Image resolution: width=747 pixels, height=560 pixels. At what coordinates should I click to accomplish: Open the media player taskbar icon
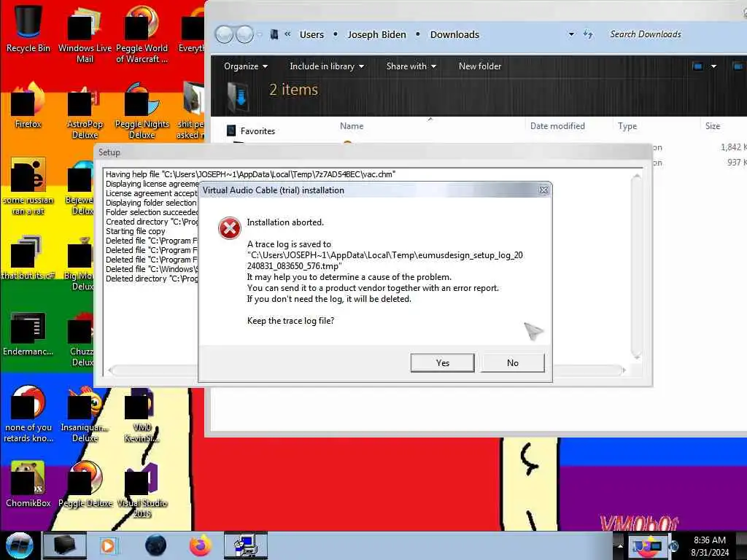coord(108,545)
